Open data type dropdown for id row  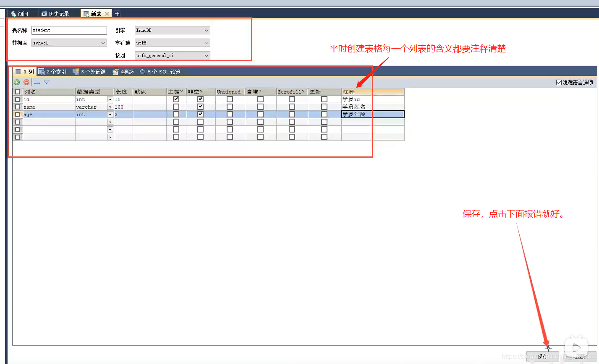pos(110,100)
